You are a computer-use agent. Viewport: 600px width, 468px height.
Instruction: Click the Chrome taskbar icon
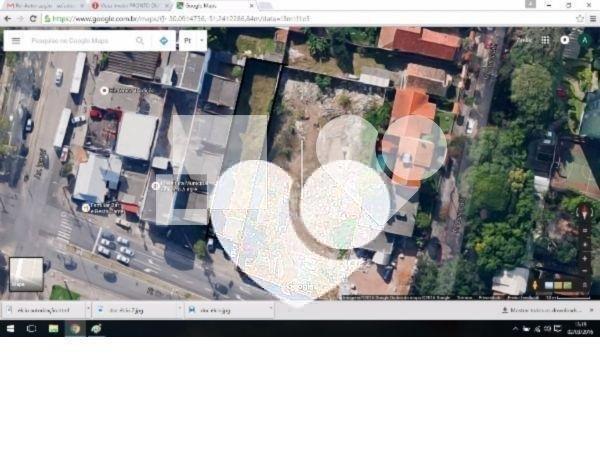click(75, 329)
